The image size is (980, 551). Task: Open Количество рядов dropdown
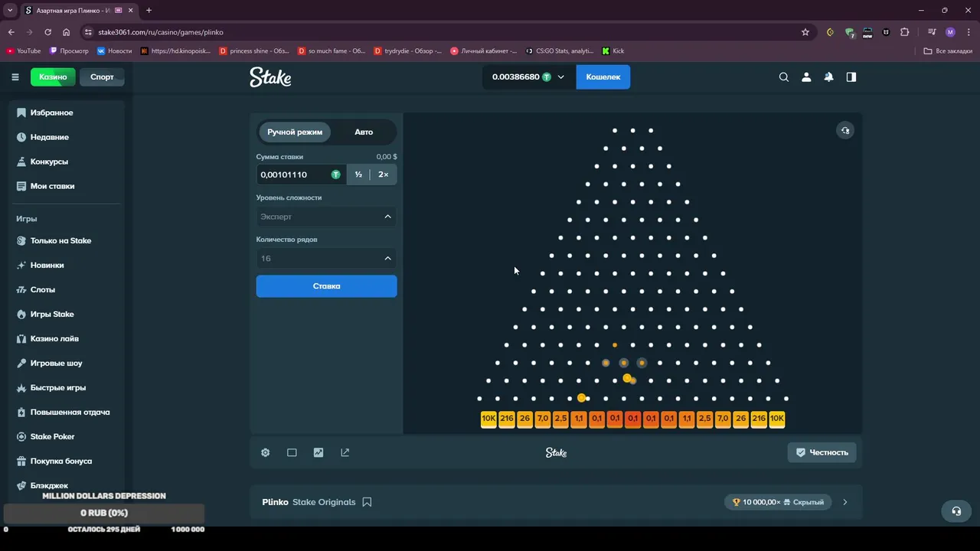point(326,259)
